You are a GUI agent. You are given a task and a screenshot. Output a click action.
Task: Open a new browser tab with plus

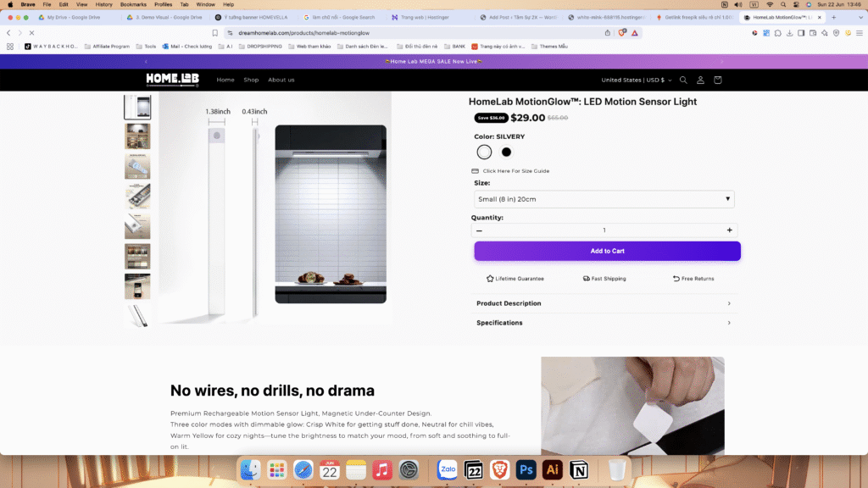[834, 17]
